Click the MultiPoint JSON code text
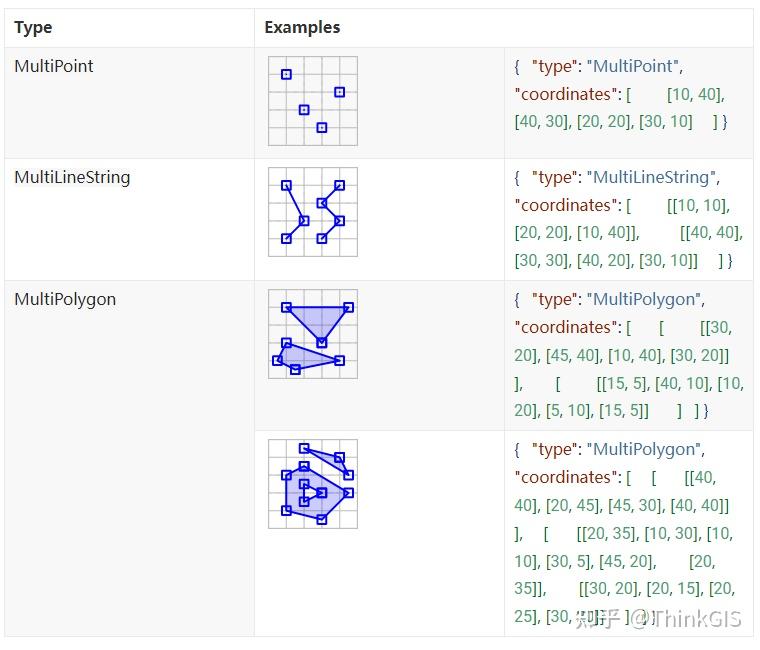Screen dimensions: 760x650 [621, 94]
